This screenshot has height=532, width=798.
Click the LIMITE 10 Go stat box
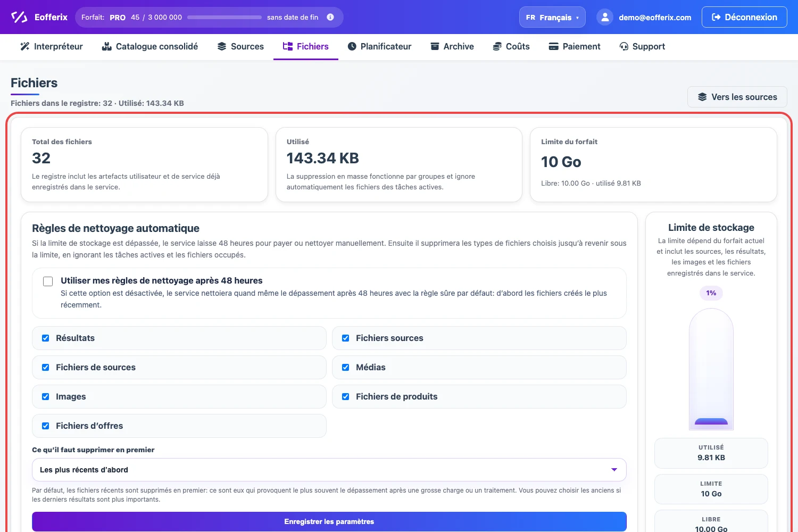tap(711, 489)
